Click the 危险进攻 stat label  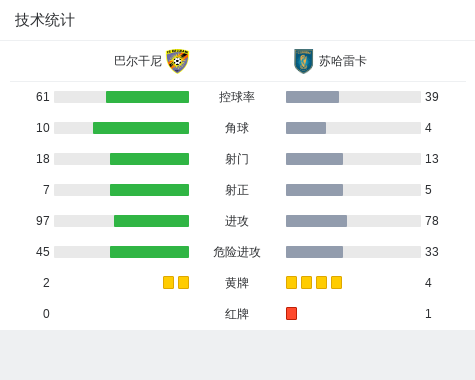(x=237, y=252)
